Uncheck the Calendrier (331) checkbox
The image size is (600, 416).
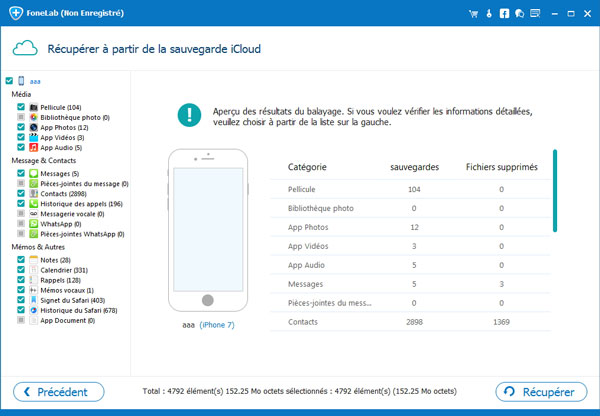click(x=21, y=269)
